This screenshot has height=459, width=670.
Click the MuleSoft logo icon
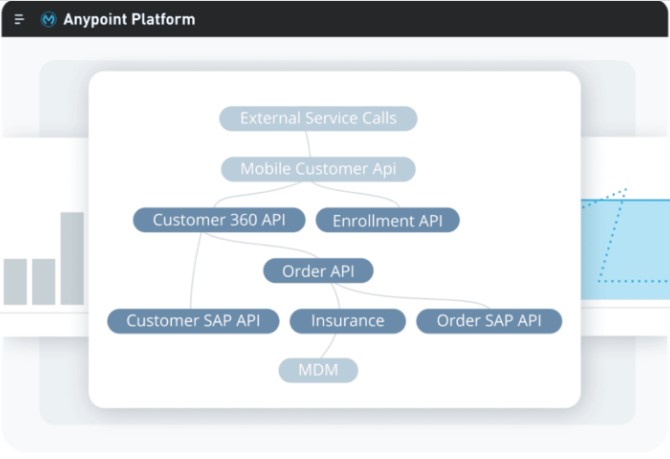[48, 20]
